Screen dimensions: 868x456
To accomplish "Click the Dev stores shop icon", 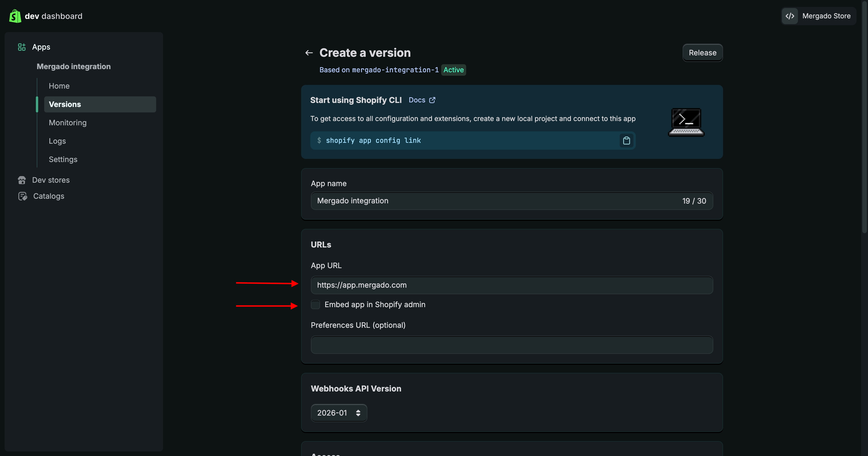I will point(22,180).
